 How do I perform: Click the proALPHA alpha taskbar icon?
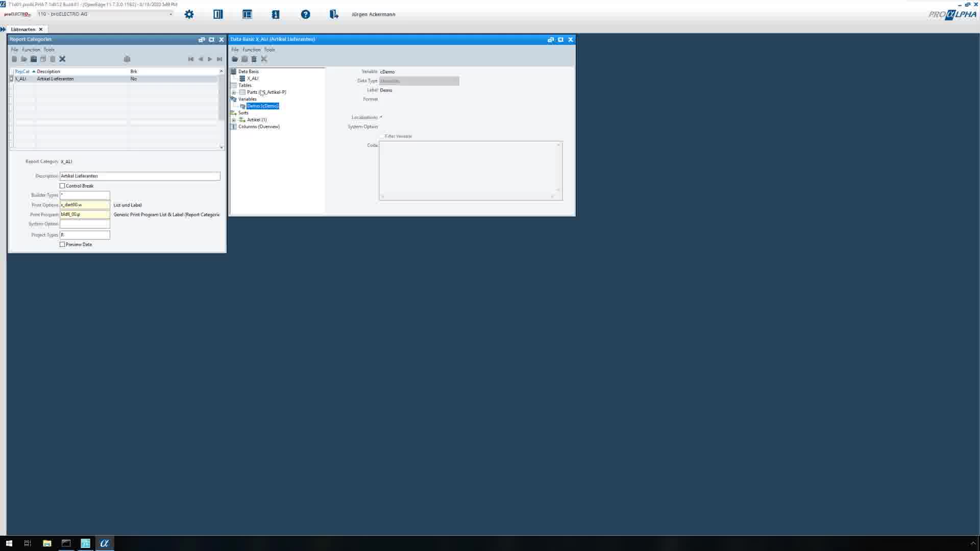(105, 543)
